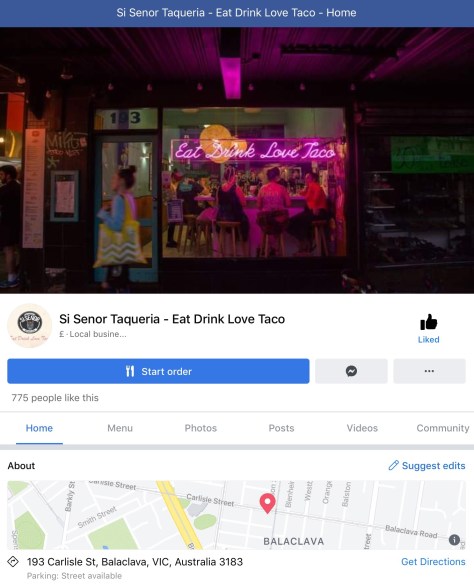The image size is (474, 587).
Task: Click the fork and knife icon
Action: (130, 371)
